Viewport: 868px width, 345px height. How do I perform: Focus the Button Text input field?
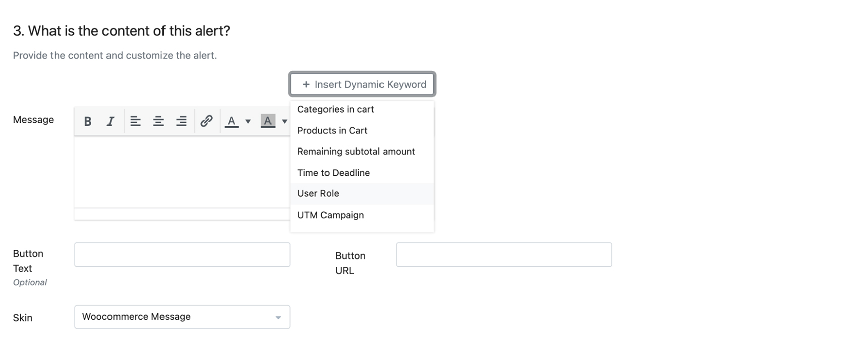[182, 255]
